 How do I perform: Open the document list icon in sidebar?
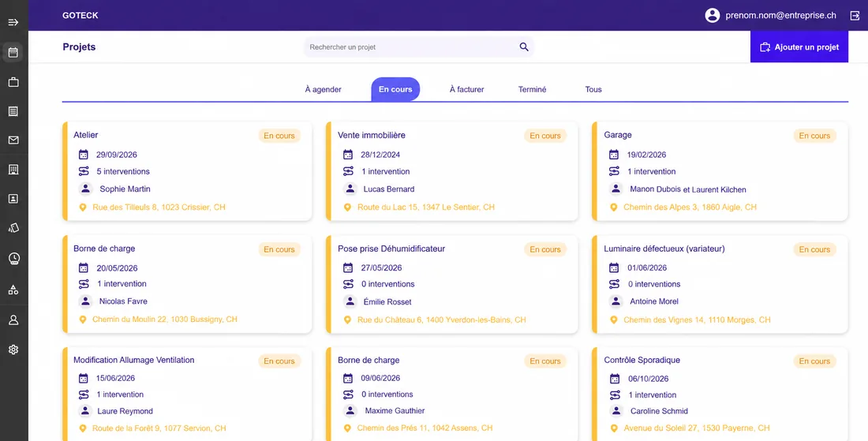(14, 111)
